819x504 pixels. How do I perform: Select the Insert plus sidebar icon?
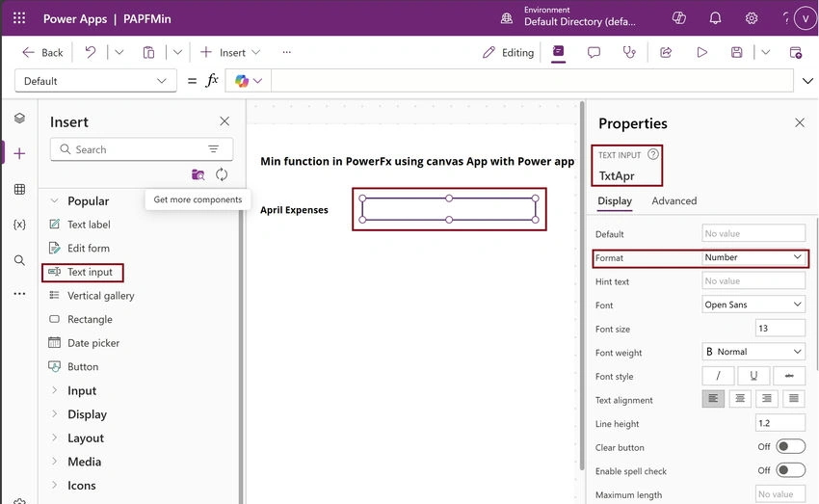tap(19, 153)
